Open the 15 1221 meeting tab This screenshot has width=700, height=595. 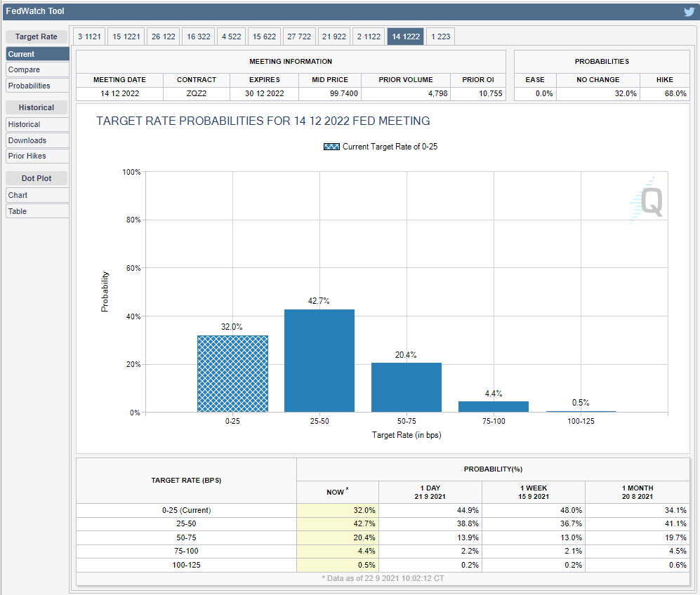(126, 36)
